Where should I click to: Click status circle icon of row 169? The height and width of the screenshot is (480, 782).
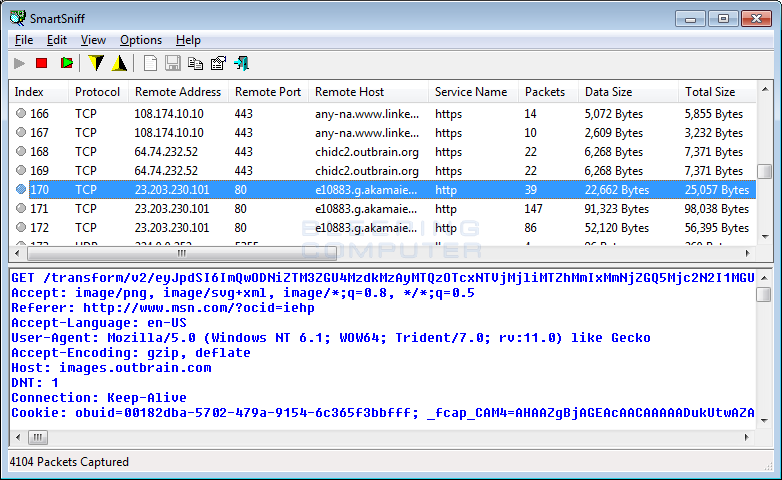[x=20, y=170]
